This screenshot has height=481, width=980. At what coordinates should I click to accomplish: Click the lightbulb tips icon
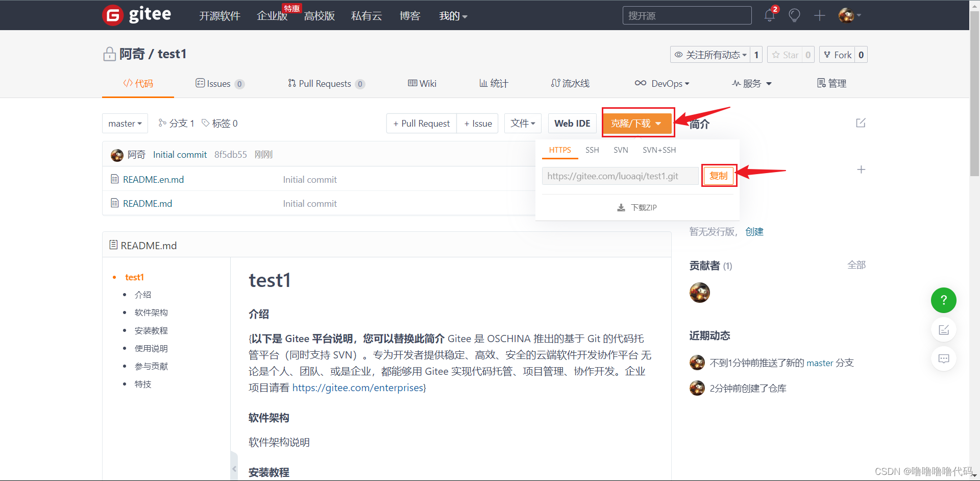point(794,15)
